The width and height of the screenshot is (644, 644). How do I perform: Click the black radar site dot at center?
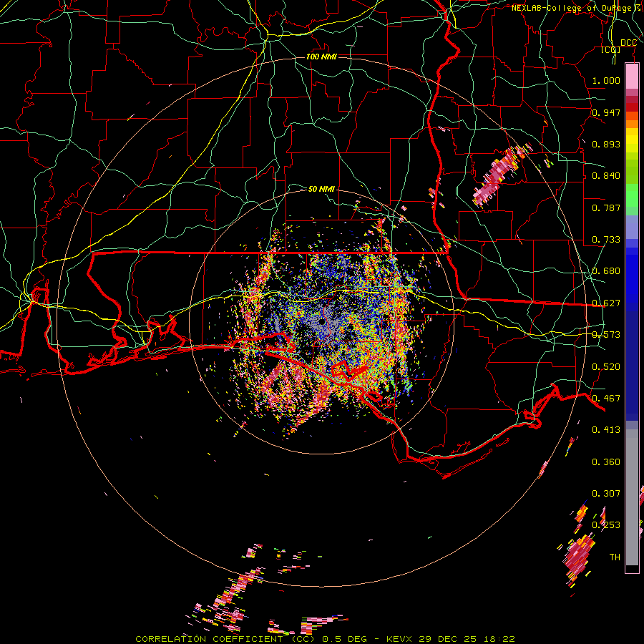[x=322, y=322]
